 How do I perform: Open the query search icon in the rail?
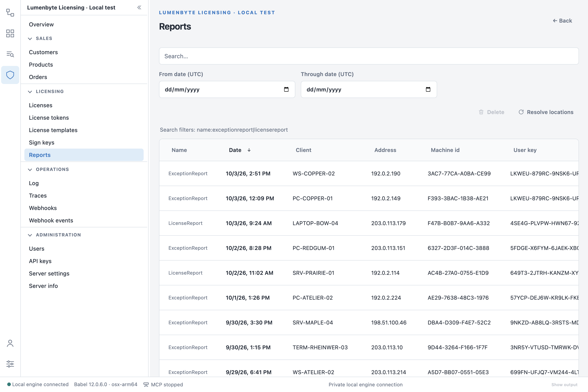[x=10, y=54]
